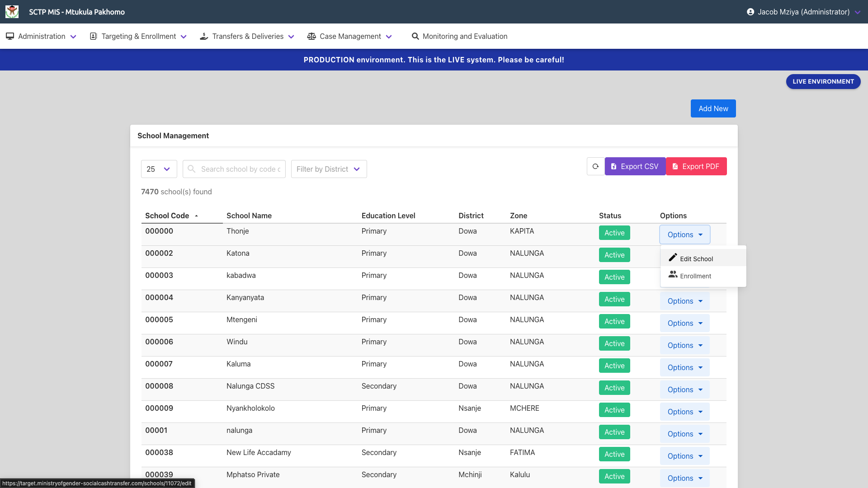
Task: Sort by District column header
Action: [471, 216]
